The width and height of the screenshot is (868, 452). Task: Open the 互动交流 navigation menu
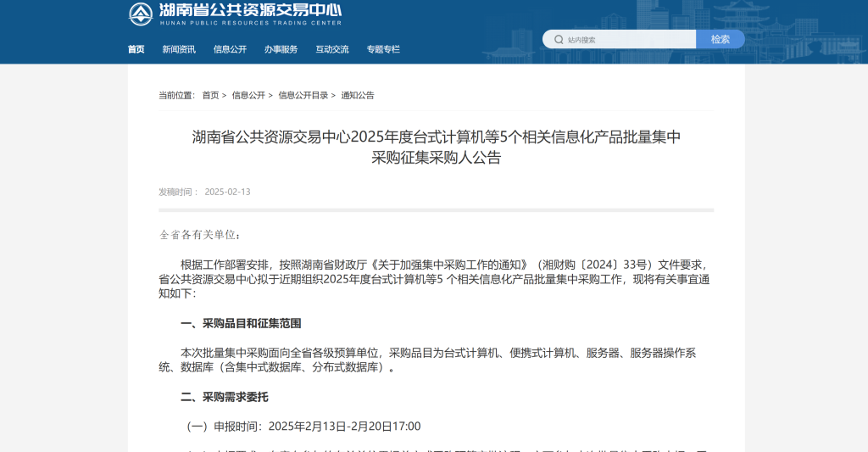pos(332,49)
